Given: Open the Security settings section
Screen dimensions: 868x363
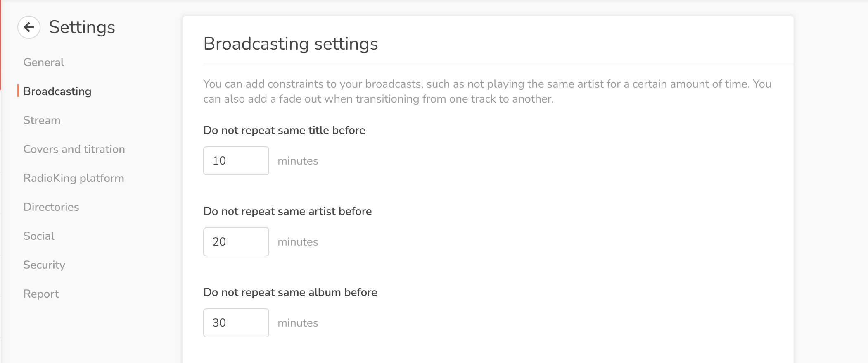Looking at the screenshot, I should pyautogui.click(x=44, y=265).
